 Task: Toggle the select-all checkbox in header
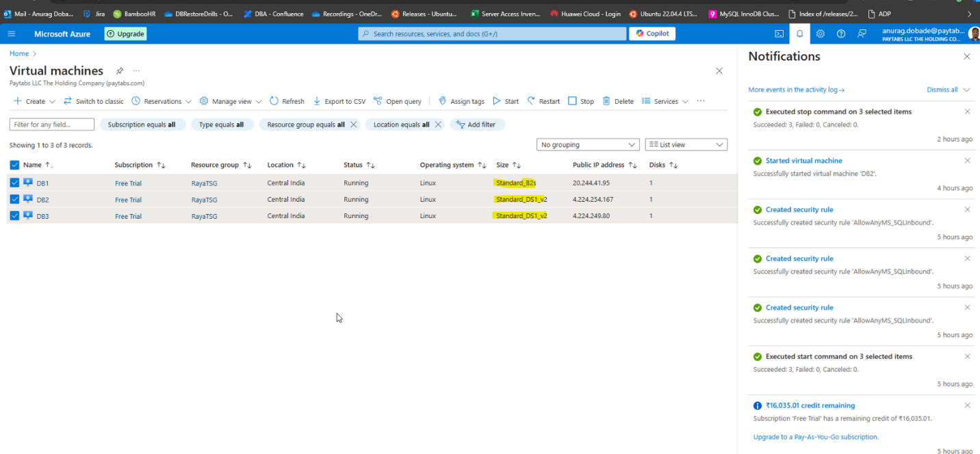(14, 165)
